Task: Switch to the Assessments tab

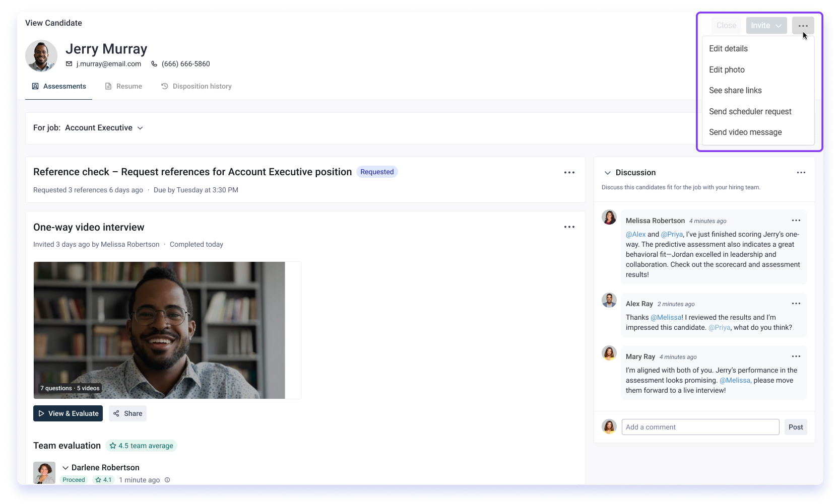Action: pyautogui.click(x=58, y=87)
